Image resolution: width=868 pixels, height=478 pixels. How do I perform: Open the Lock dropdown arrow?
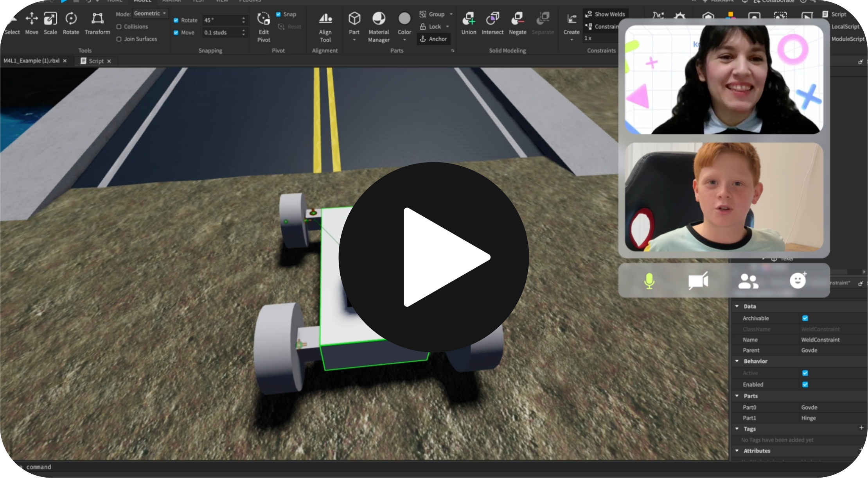(x=447, y=27)
